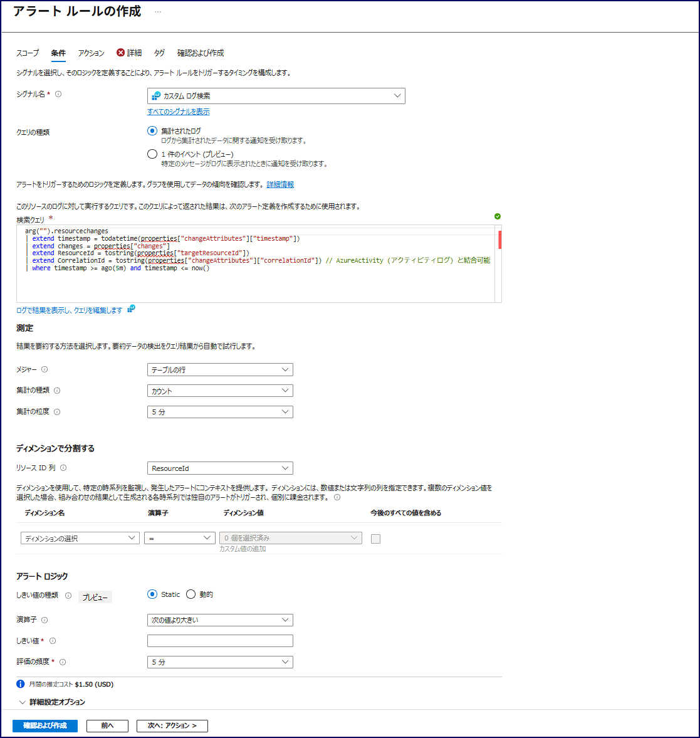
Task: Open the 詳細 tab with error mark
Action: [130, 53]
